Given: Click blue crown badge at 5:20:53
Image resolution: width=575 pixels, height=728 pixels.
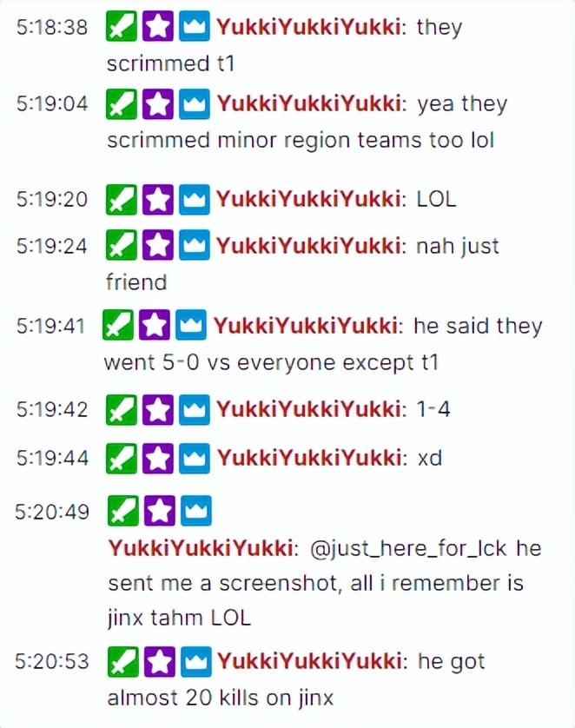Looking at the screenshot, I should tap(195, 661).
